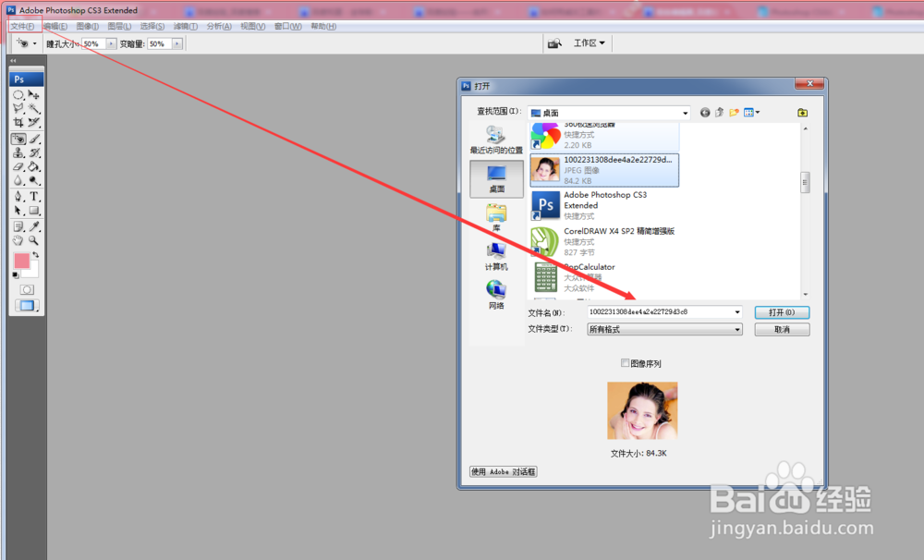924x560 pixels.
Task: Click the 打开(O) button
Action: [x=782, y=312]
